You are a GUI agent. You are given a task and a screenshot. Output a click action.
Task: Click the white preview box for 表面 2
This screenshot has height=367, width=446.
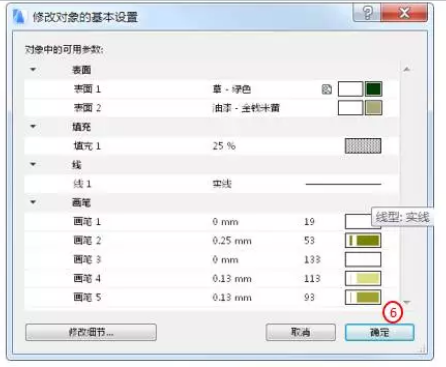(350, 108)
